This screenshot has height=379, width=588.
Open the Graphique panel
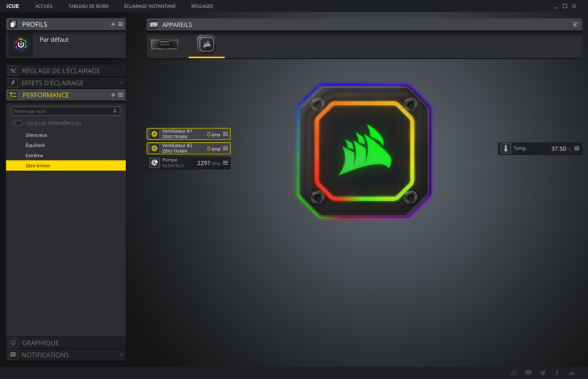tap(41, 343)
